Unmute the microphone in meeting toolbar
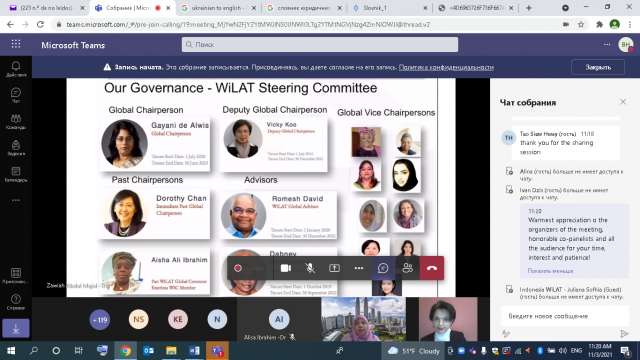 pos(310,268)
